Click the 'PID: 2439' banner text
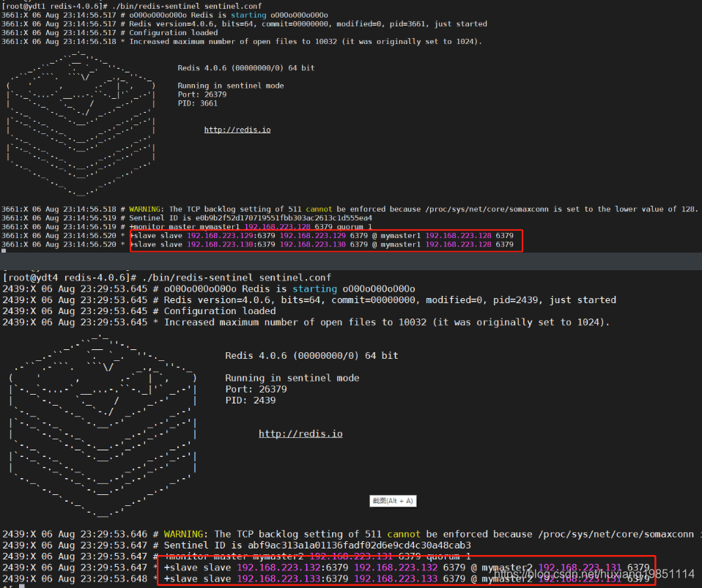This screenshot has height=588, width=702. click(251, 400)
